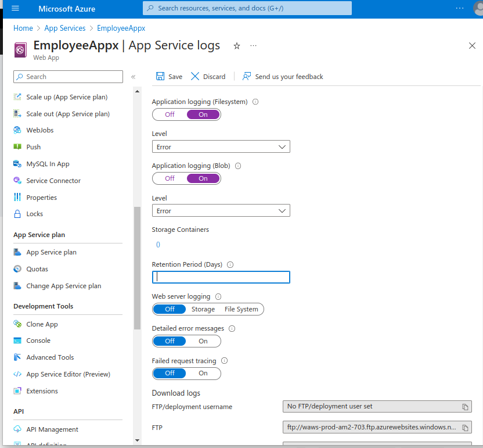Turn Application logging (Filesystem) Off

(170, 114)
